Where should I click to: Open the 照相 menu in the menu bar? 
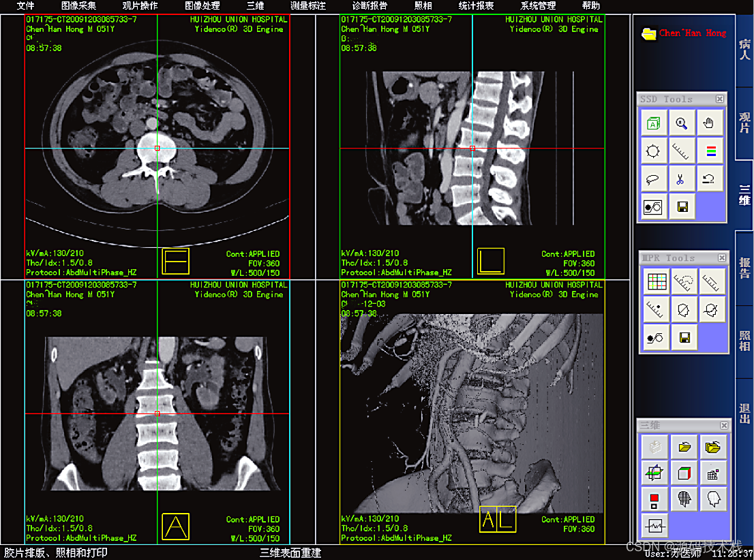pyautogui.click(x=423, y=5)
